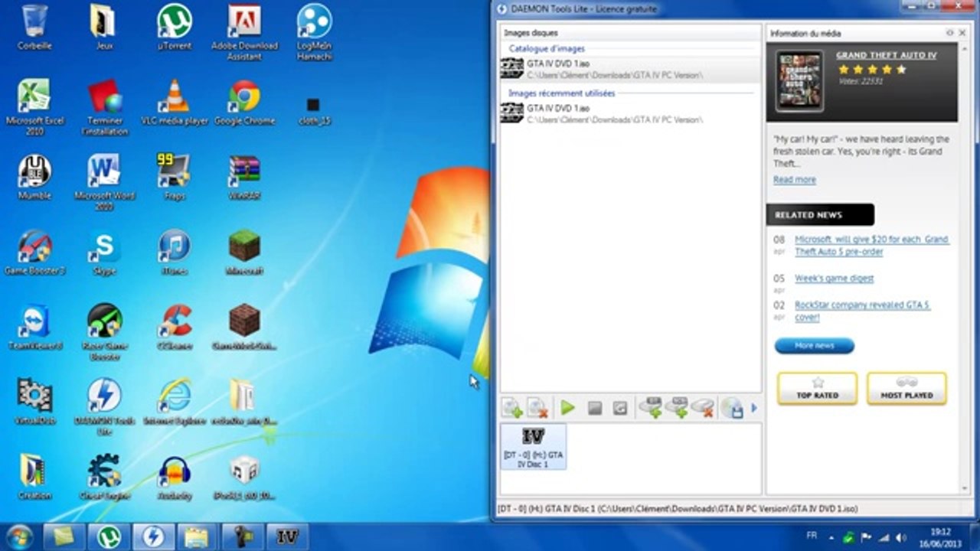The height and width of the screenshot is (551, 980).
Task: Rate the game with the fifth star
Action: click(x=900, y=70)
